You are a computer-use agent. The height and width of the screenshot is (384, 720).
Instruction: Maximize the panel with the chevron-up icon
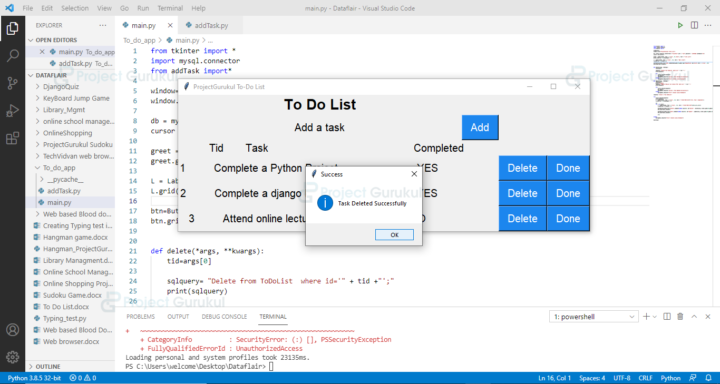coord(694,316)
